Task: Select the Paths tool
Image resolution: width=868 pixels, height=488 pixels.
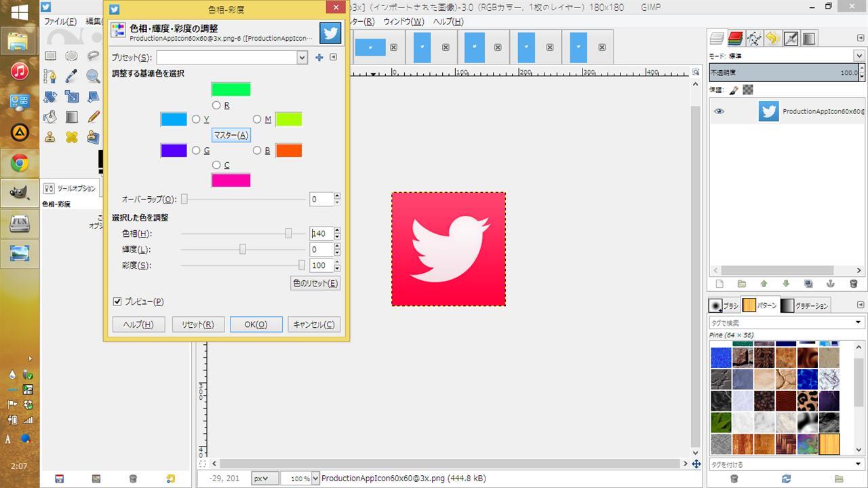Action: pyautogui.click(x=50, y=76)
